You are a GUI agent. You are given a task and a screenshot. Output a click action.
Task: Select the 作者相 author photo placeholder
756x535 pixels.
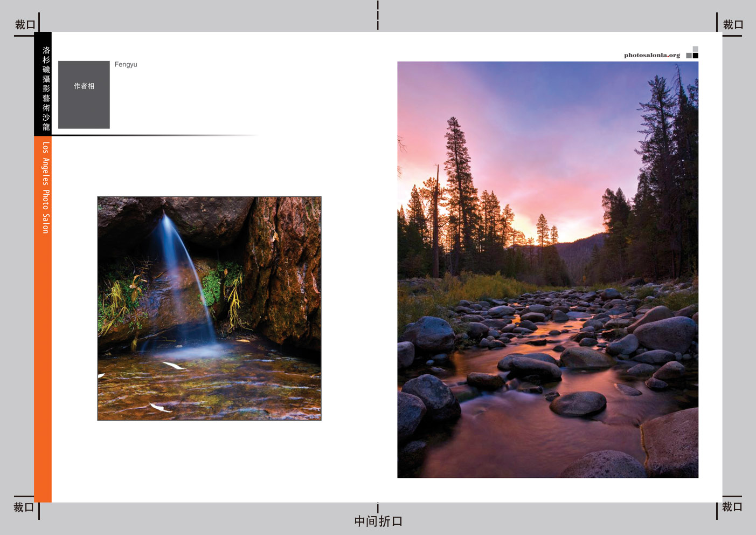pyautogui.click(x=84, y=94)
